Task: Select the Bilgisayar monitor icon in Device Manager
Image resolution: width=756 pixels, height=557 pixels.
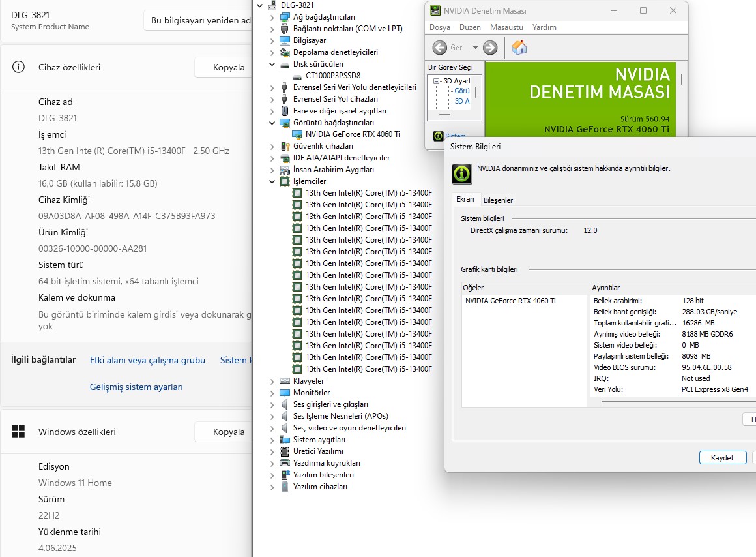Action: pos(285,40)
